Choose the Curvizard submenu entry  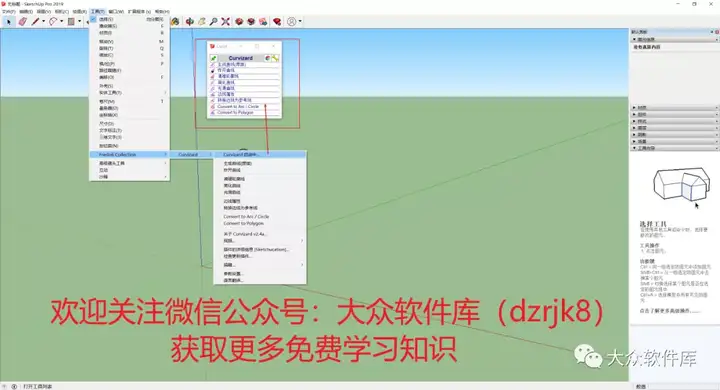tap(192, 155)
